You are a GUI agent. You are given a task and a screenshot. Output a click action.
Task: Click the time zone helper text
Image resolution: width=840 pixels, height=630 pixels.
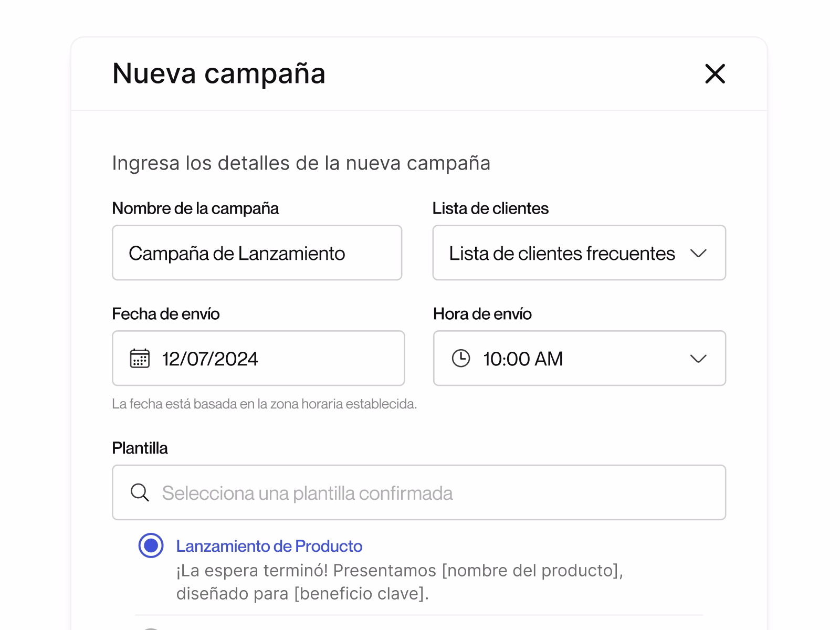(x=264, y=404)
